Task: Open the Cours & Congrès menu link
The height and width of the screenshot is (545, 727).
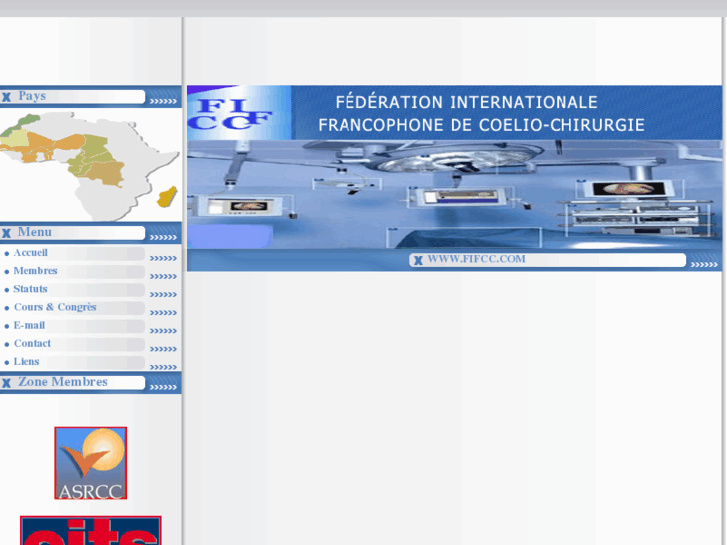Action: [x=55, y=307]
